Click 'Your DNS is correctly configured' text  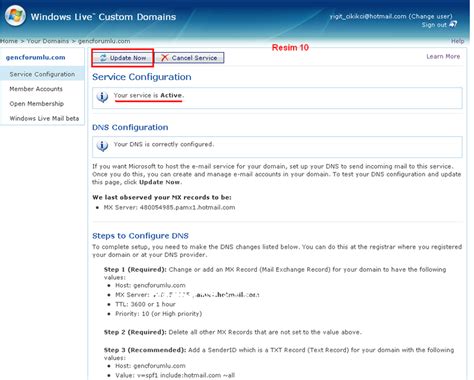(x=164, y=144)
